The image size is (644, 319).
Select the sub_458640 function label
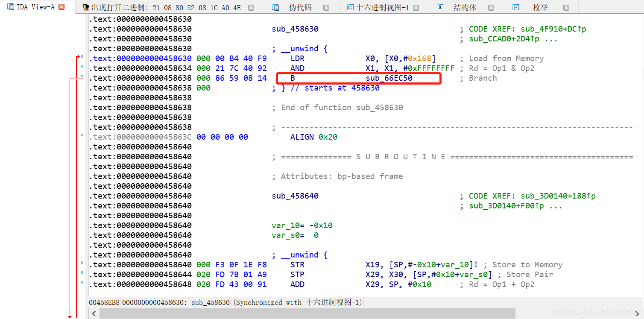tap(295, 196)
